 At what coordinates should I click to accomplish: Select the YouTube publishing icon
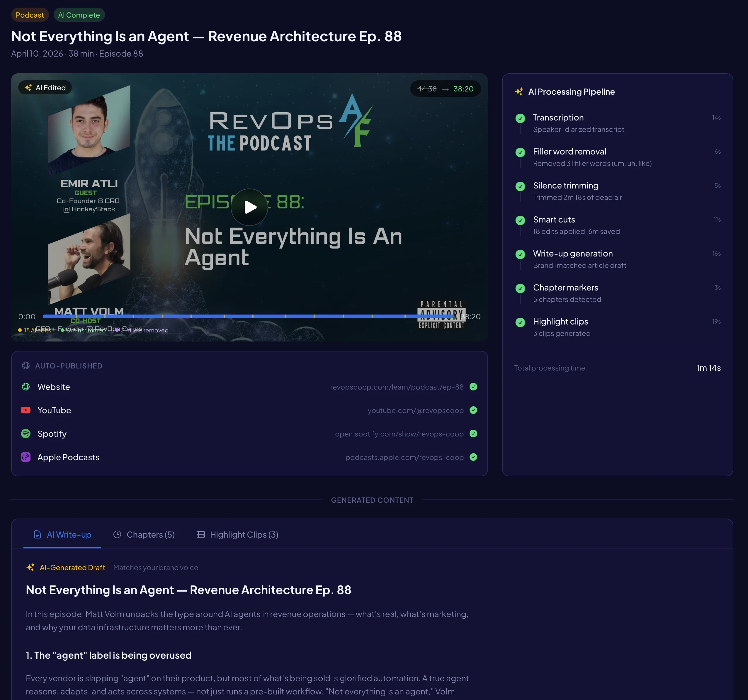pos(25,410)
